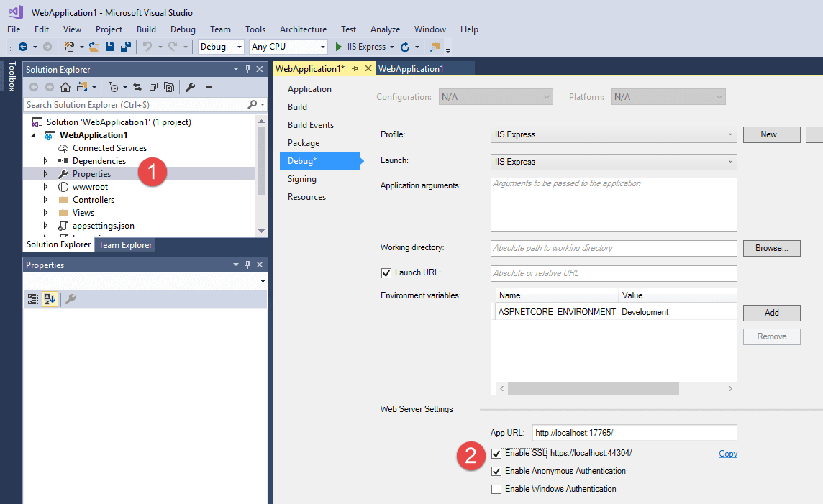Click the Pending Changes Filter clock icon

coord(114,87)
